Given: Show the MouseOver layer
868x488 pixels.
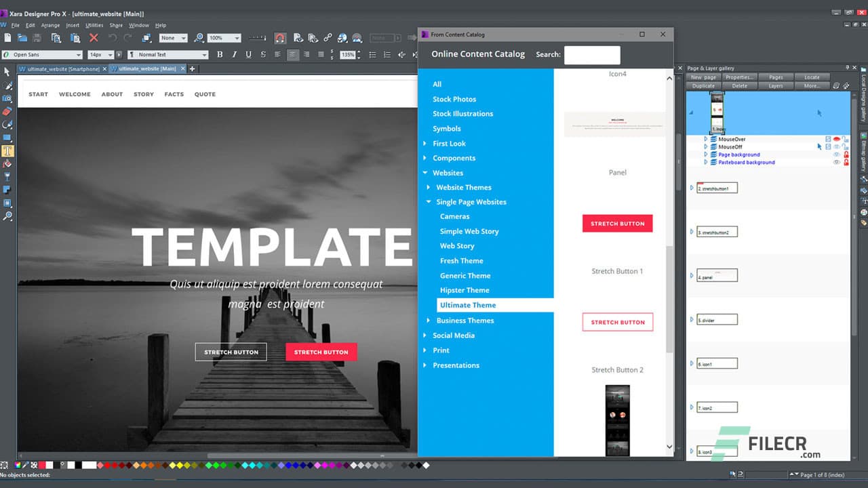Looking at the screenshot, I should click(837, 139).
